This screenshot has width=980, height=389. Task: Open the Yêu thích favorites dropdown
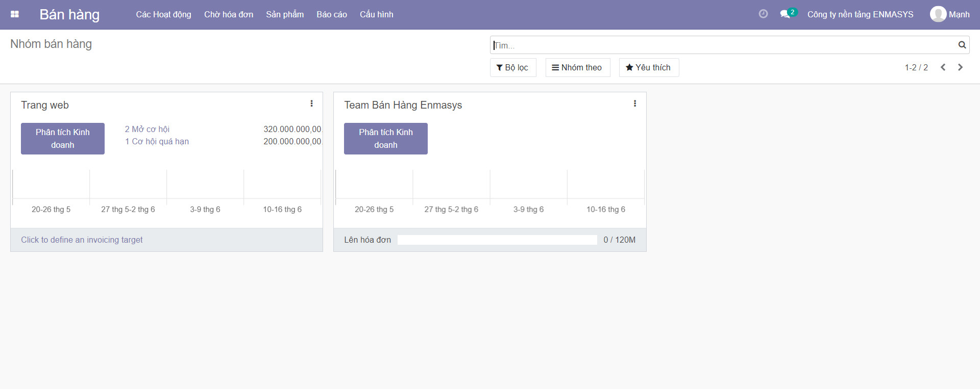click(x=648, y=67)
